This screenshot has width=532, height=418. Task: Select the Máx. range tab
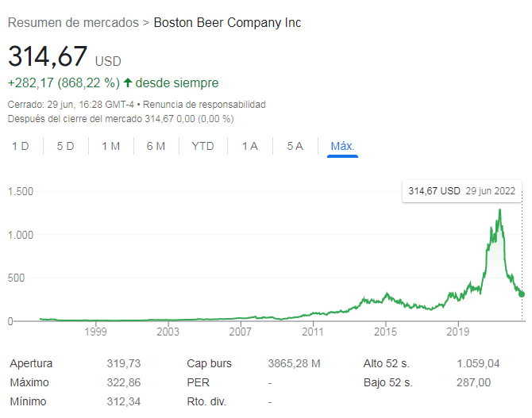coord(343,146)
